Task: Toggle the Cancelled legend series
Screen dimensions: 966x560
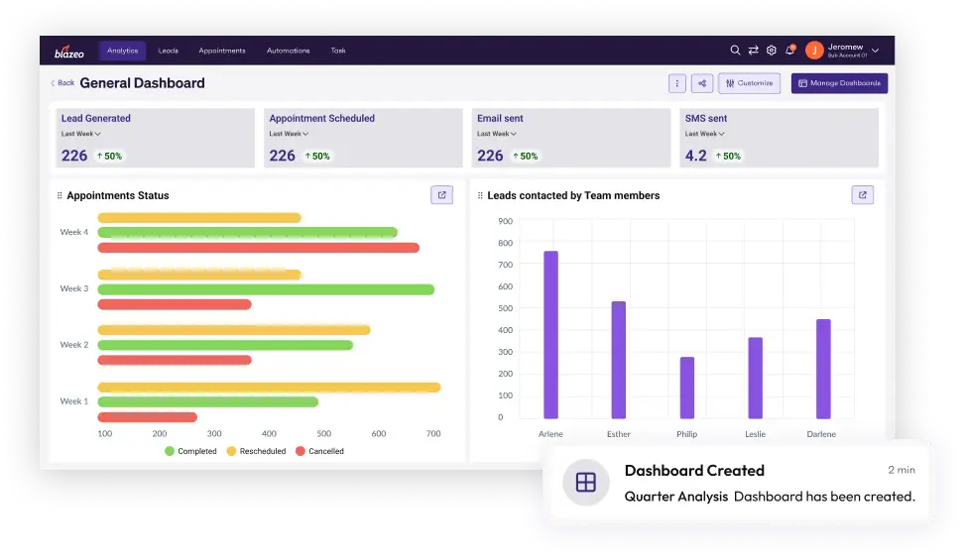Action: click(x=319, y=451)
